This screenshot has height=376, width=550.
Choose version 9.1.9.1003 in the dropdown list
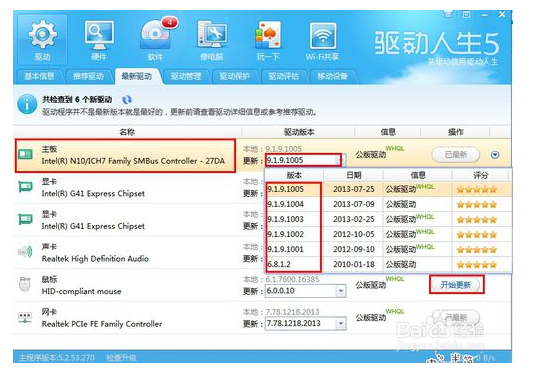tap(285, 219)
